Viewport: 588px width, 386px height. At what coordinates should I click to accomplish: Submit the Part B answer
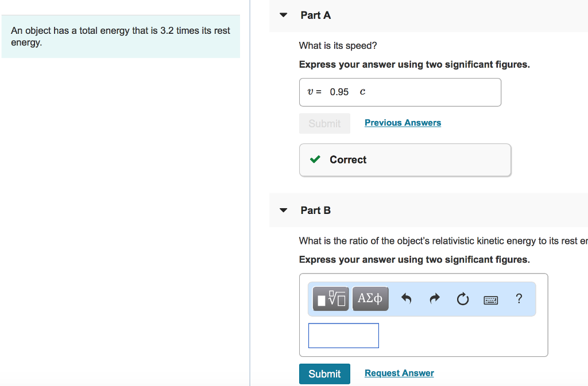point(324,373)
